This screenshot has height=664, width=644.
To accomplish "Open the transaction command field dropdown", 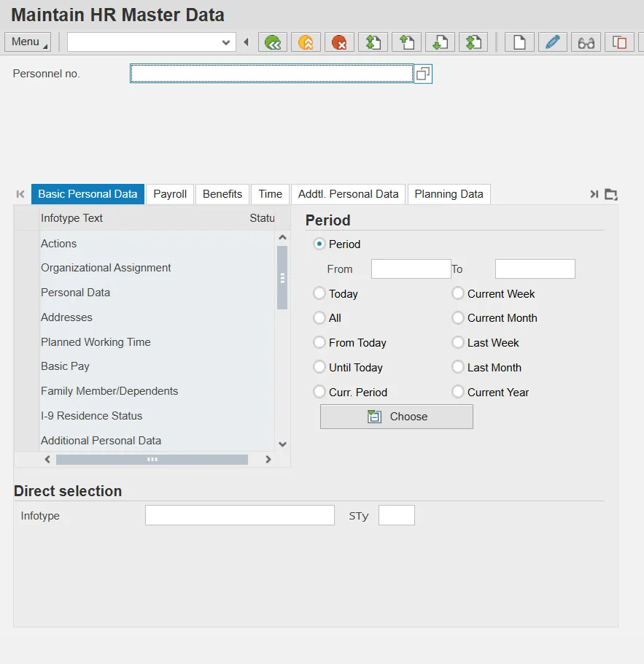I will [226, 42].
